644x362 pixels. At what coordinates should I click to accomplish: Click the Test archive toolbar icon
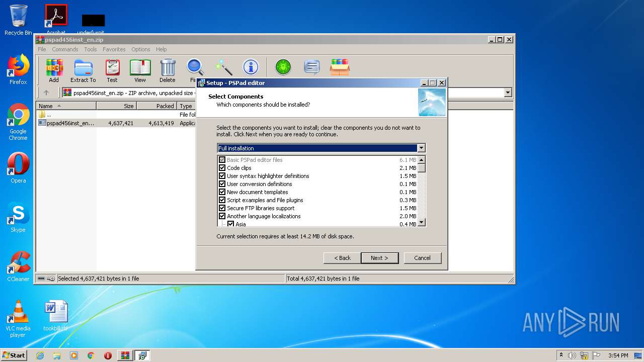tap(112, 70)
